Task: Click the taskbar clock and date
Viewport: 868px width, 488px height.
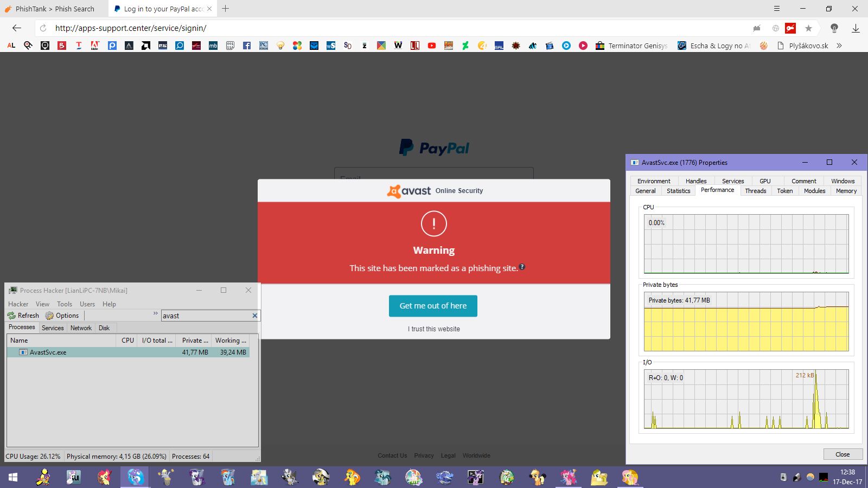Action: (847, 477)
